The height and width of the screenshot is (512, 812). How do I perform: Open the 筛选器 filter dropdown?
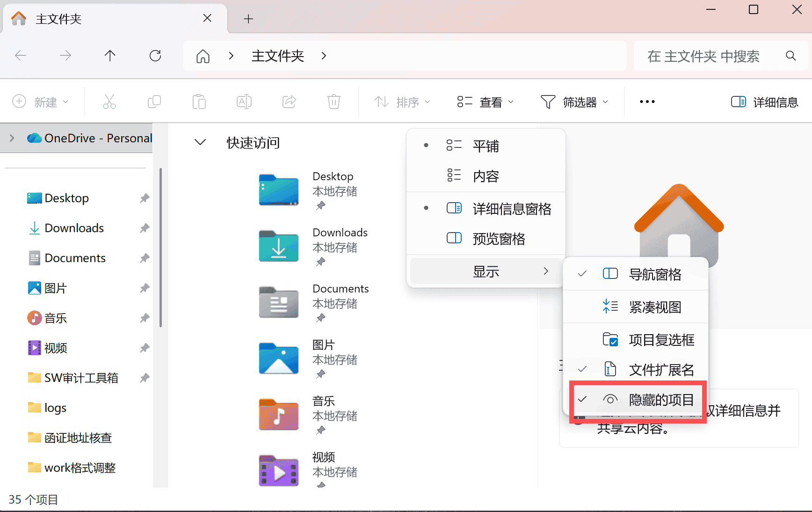pos(574,102)
